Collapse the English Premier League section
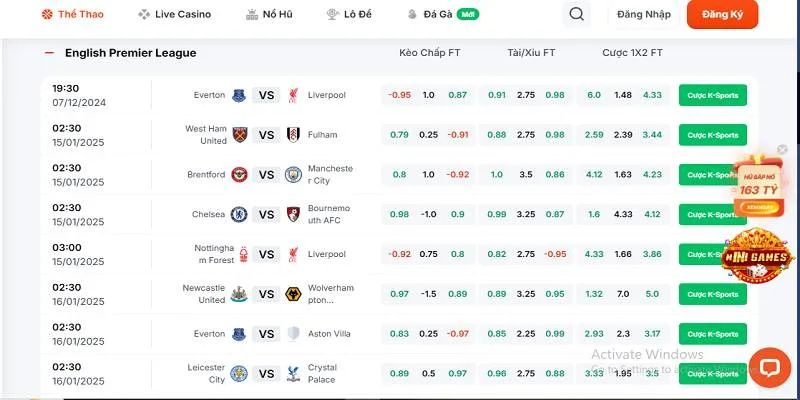The image size is (800, 400). click(49, 53)
